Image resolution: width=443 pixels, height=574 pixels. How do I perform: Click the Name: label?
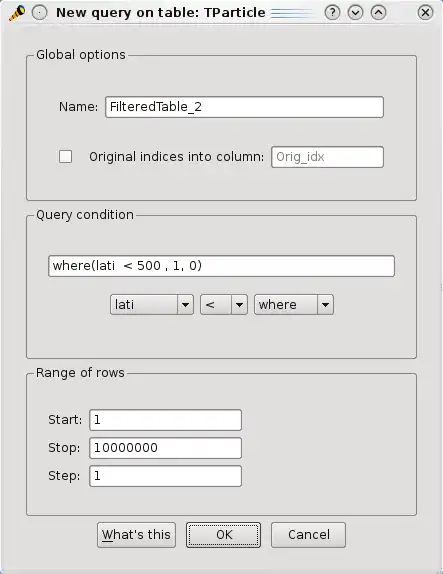click(78, 107)
